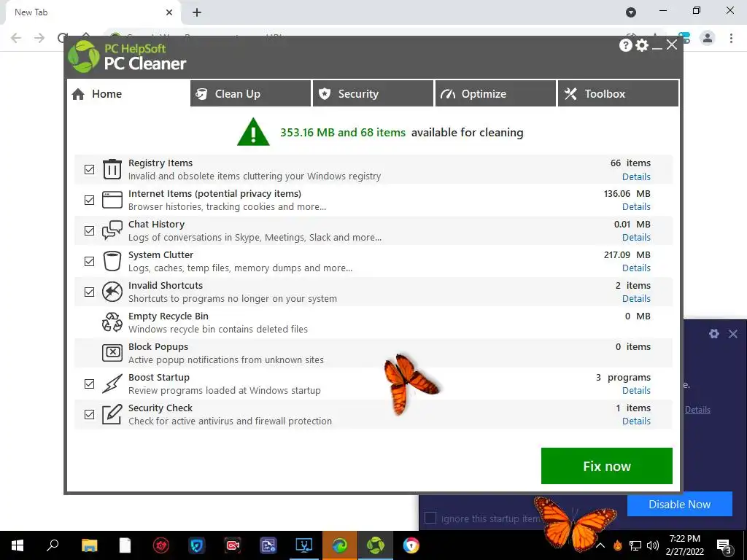Open Details for Internet Items
747x560 pixels.
pos(636,206)
